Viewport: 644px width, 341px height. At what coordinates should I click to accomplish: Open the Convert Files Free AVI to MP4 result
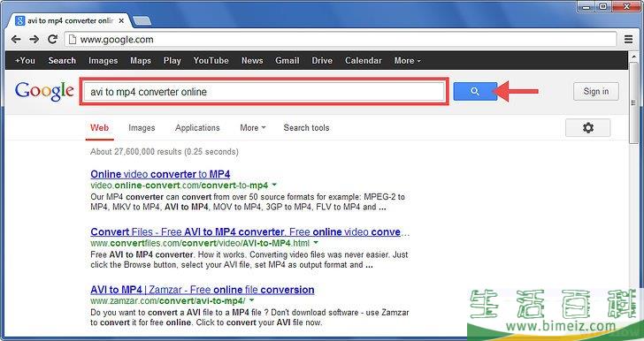point(249,231)
